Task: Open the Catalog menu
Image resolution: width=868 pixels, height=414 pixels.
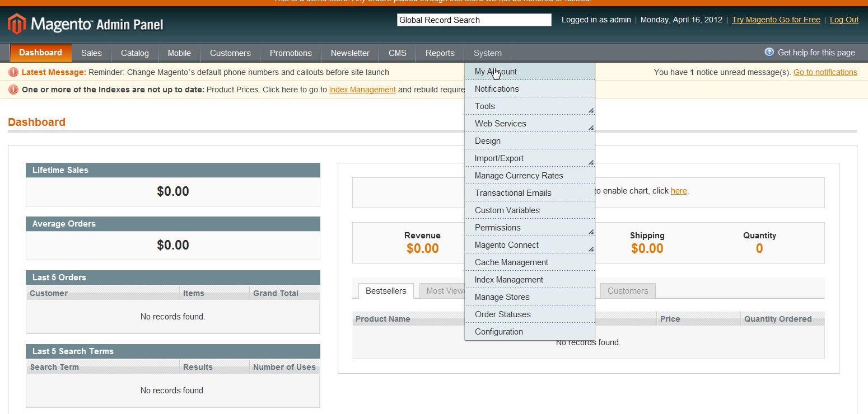Action: [134, 53]
